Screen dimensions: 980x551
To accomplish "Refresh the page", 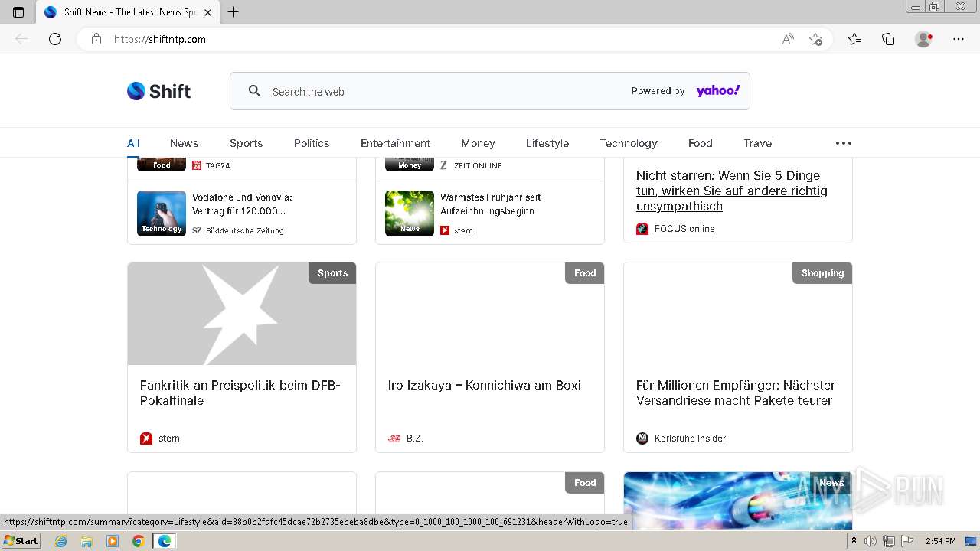I will tap(55, 39).
